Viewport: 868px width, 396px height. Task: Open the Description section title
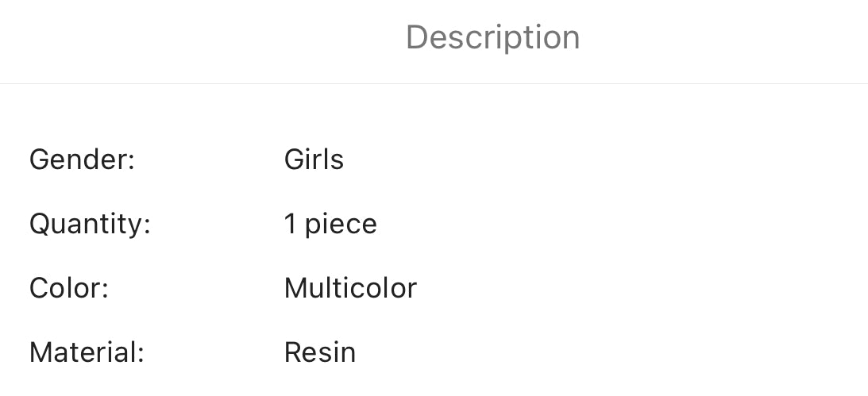click(492, 37)
